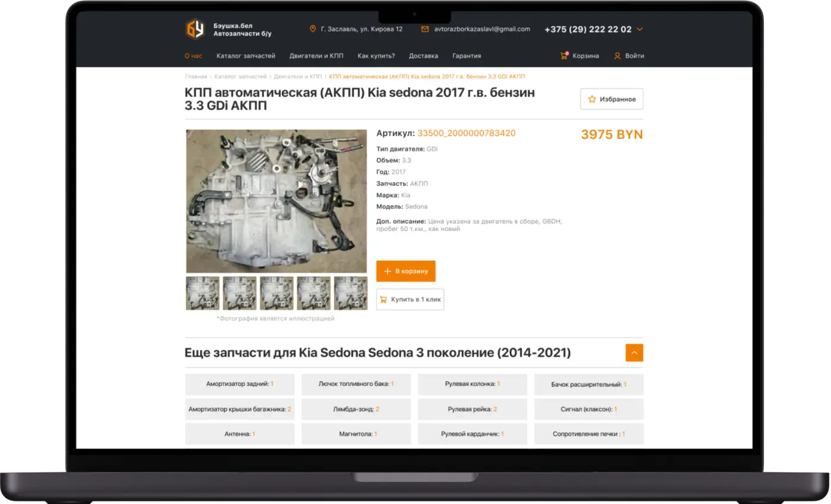
Task: Click the address Г. Заславль, ул. Кирова 12
Action: click(361, 28)
